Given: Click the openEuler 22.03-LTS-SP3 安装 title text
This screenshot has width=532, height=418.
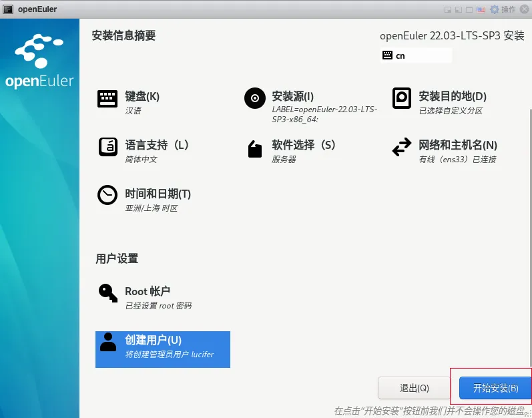Looking at the screenshot, I should [x=452, y=35].
